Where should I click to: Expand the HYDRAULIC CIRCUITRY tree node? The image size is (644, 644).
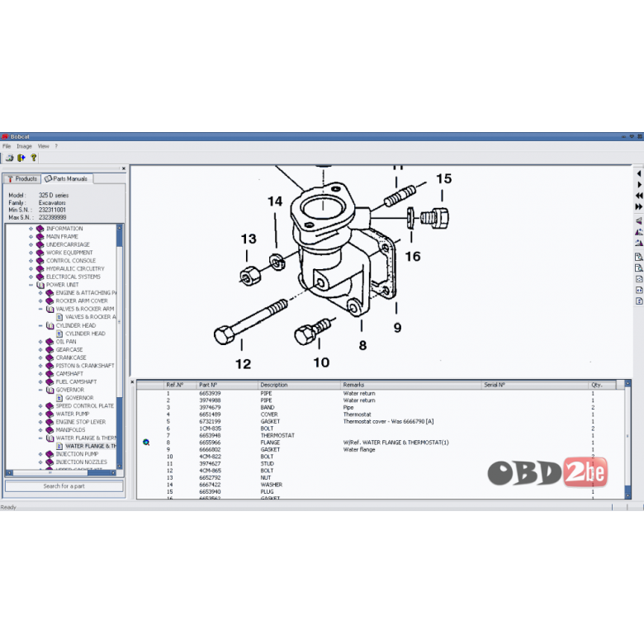click(x=31, y=268)
